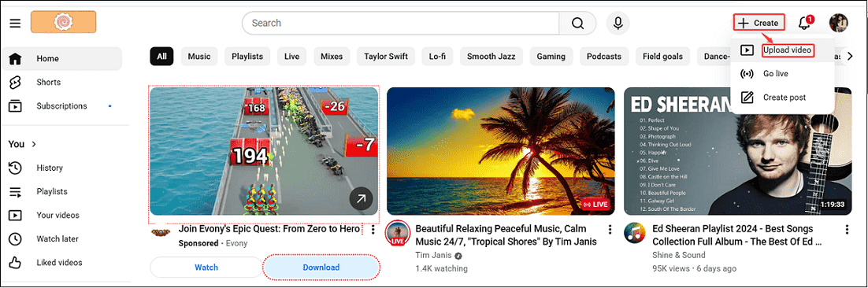Open options menu for Ed Sheeran video
The image size is (868, 288).
point(847,230)
